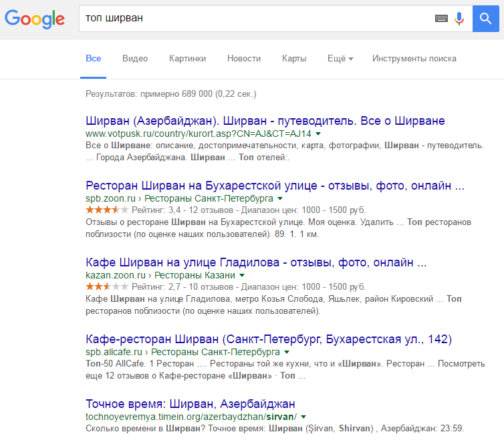Open "Инструменты поиска" search tools
504x440 pixels.
tap(414, 59)
